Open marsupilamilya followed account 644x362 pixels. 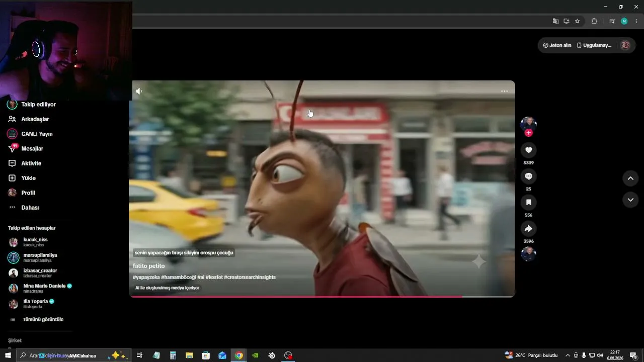pos(33,257)
